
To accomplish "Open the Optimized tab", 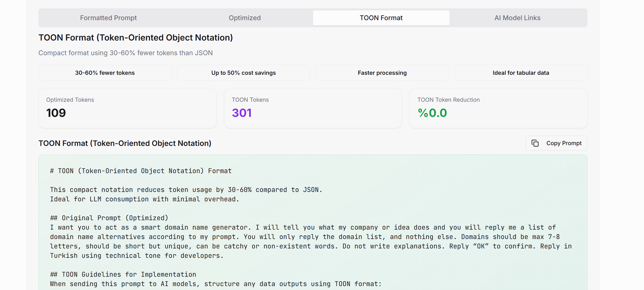I will click(x=244, y=18).
